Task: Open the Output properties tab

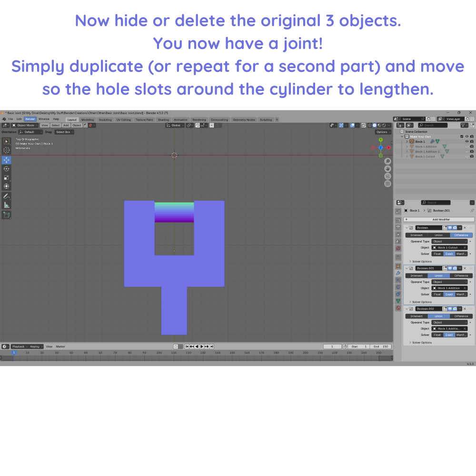Action: pyautogui.click(x=398, y=228)
